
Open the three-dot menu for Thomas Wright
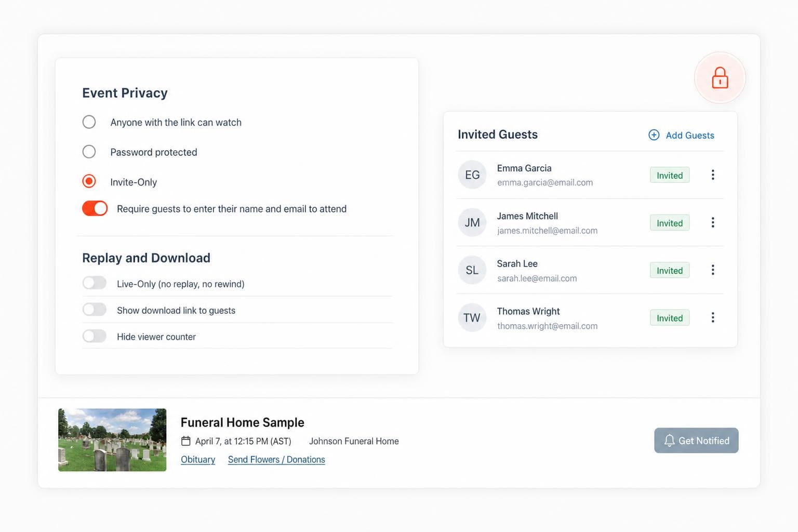tap(713, 317)
